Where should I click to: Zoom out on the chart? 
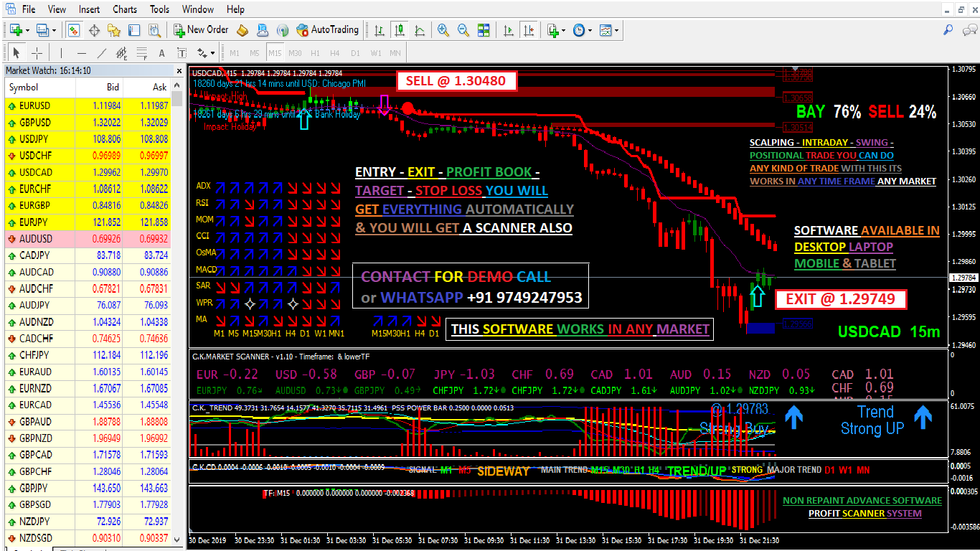click(x=463, y=30)
